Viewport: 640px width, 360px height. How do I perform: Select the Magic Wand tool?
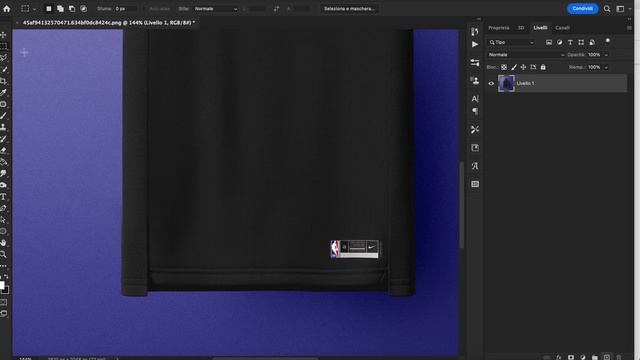4,69
